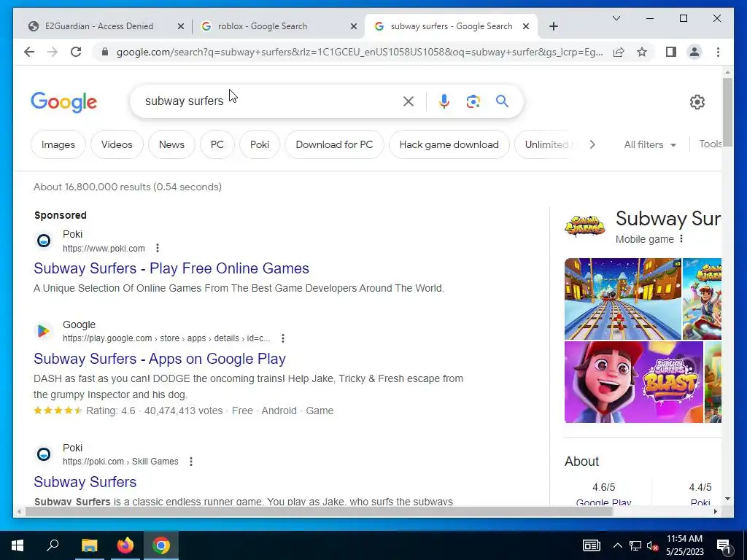Open Google logo homepage link
The width and height of the screenshot is (747, 560).
pyautogui.click(x=64, y=102)
